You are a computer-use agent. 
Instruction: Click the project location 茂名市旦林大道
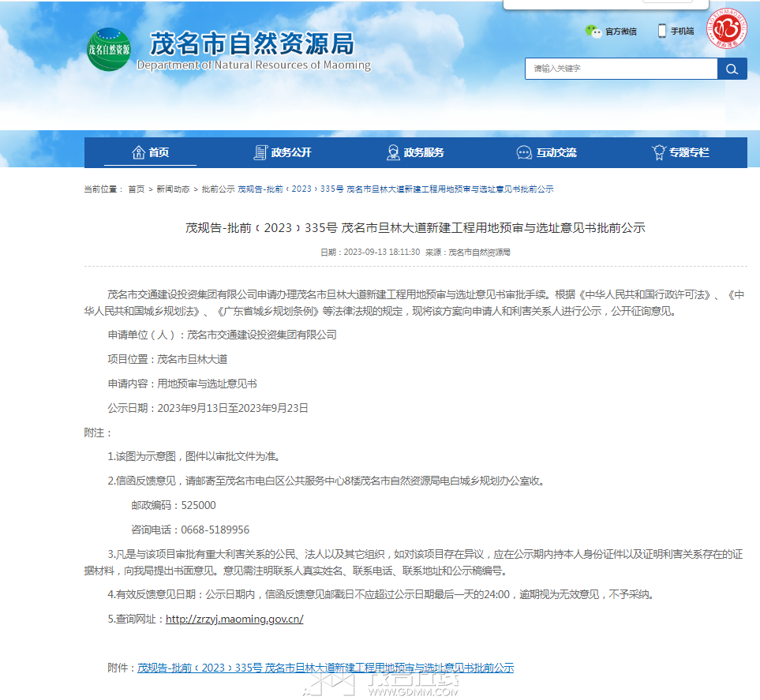pos(193,359)
